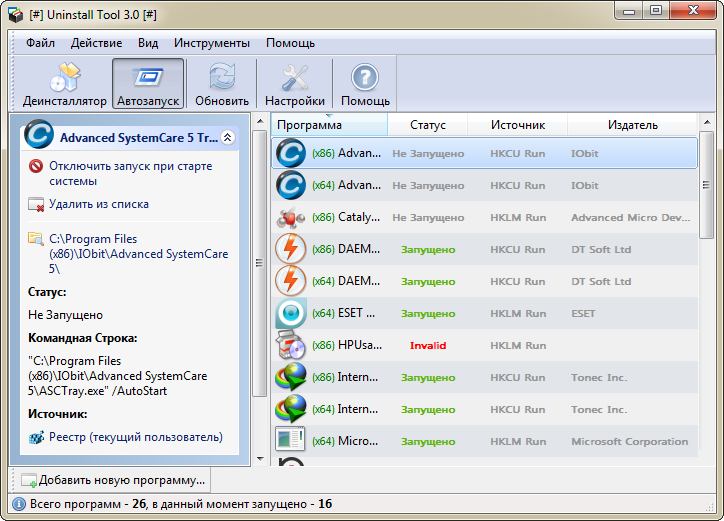
Task: Click the registry cube icon beside Реестр
Action: (x=36, y=437)
